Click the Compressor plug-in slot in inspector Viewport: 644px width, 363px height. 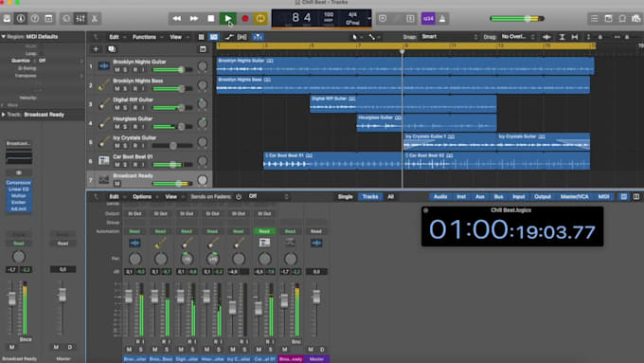(19, 183)
